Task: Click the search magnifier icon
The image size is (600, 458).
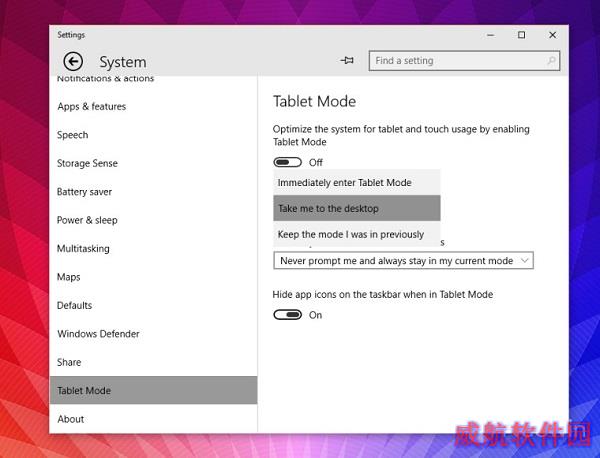Action: tap(551, 60)
